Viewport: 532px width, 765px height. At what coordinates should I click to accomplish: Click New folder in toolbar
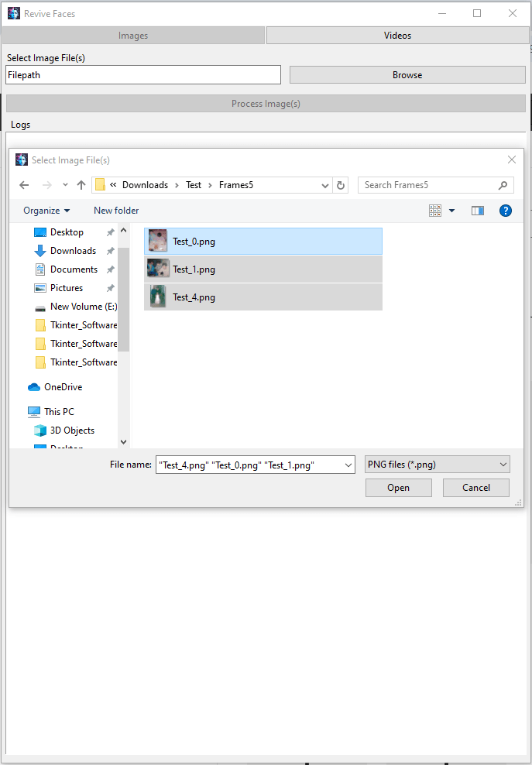coord(116,211)
